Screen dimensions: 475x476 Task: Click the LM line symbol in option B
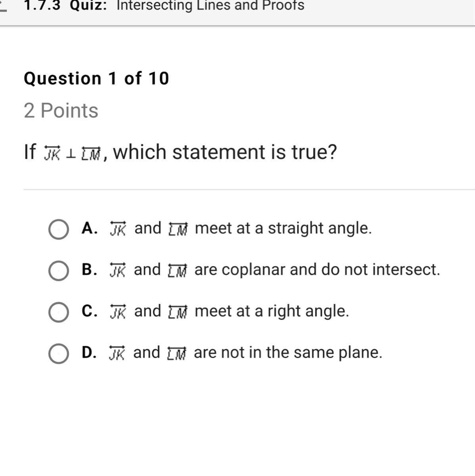tap(177, 271)
